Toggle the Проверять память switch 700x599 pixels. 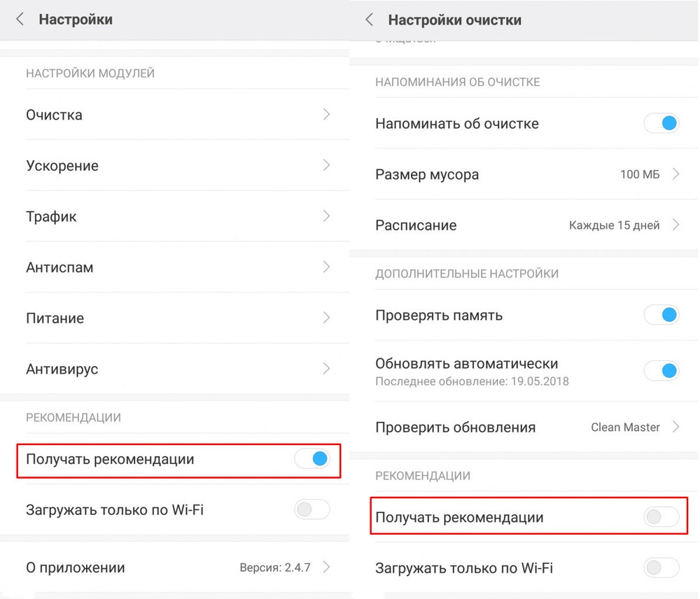click(x=661, y=315)
